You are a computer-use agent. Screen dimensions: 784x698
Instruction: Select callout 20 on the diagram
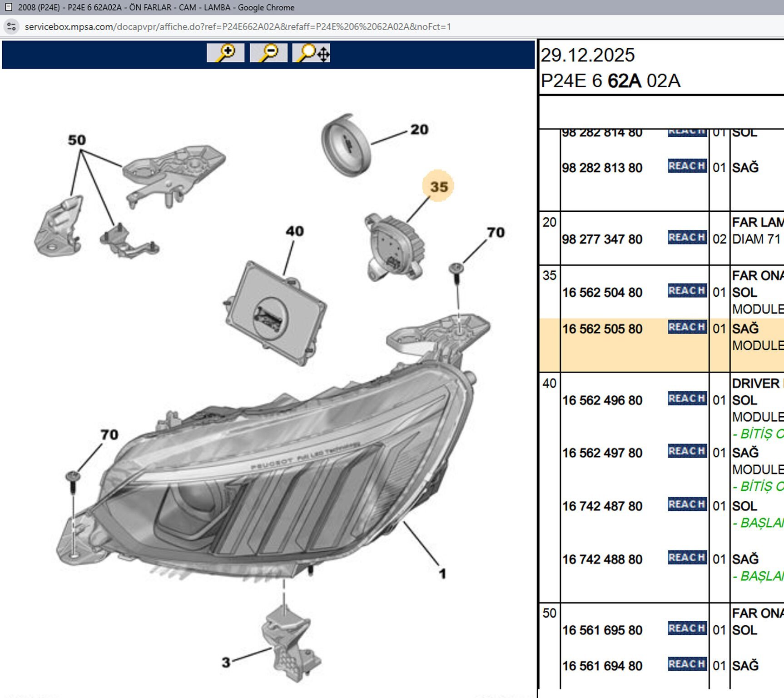419,130
